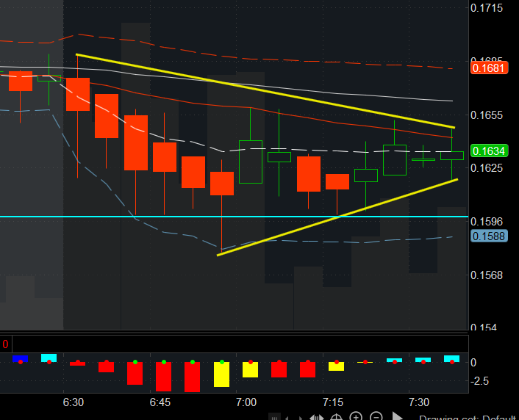Click the 0.1596 price axis label

[486, 222]
